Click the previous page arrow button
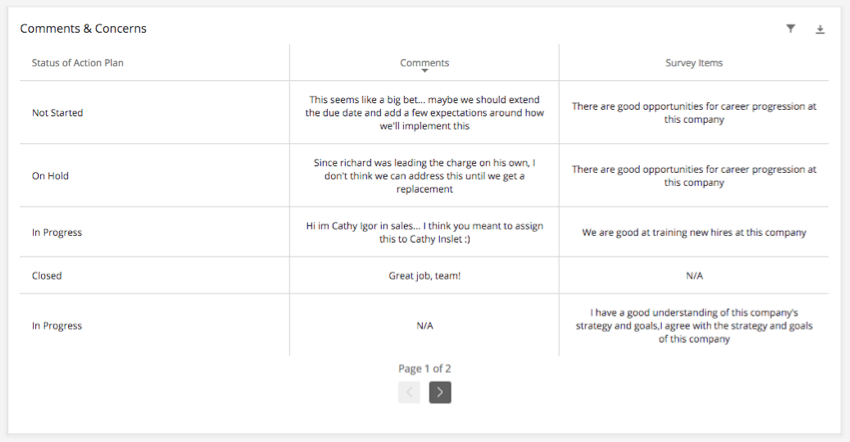The image size is (850, 442). pyautogui.click(x=409, y=392)
